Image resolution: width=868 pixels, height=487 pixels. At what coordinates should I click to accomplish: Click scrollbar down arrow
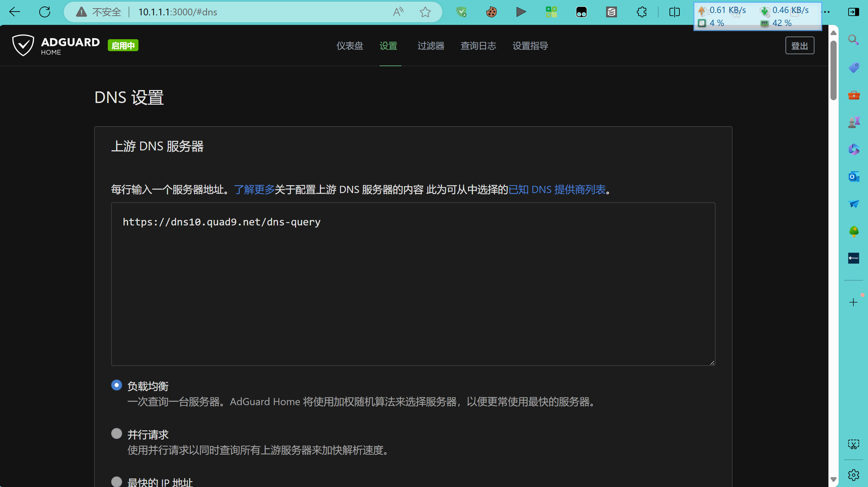point(834,479)
